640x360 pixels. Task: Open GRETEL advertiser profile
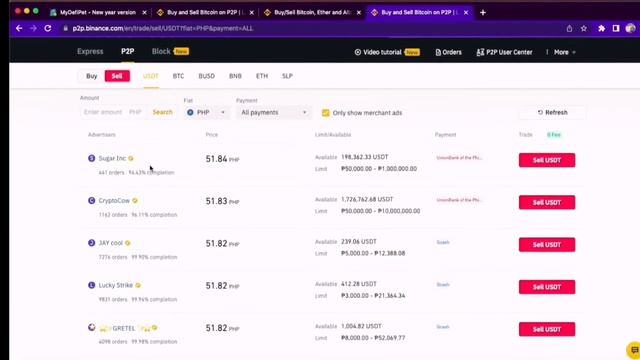pyautogui.click(x=124, y=328)
